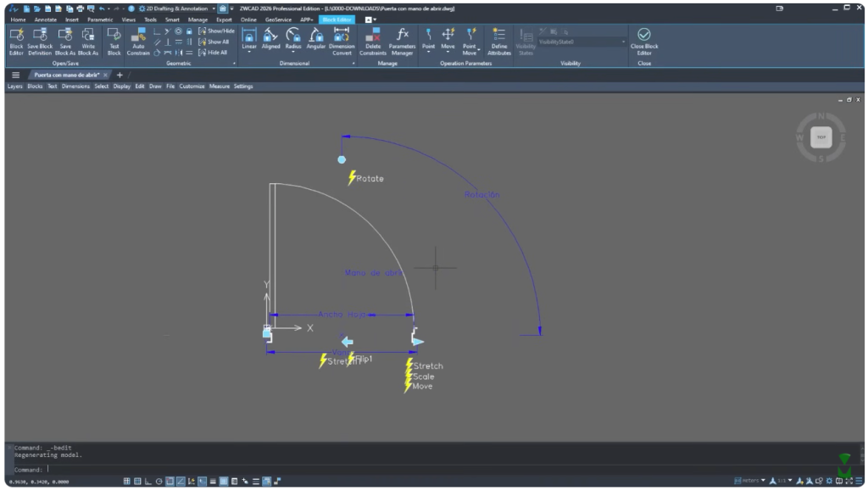This screenshot has width=868, height=491.
Task: Toggle object snap in status bar
Action: point(170,481)
